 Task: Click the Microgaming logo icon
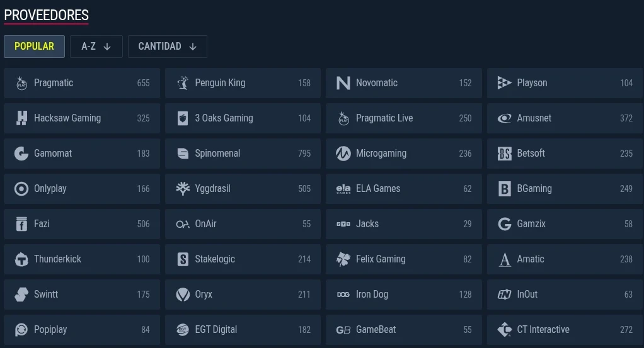coord(343,154)
